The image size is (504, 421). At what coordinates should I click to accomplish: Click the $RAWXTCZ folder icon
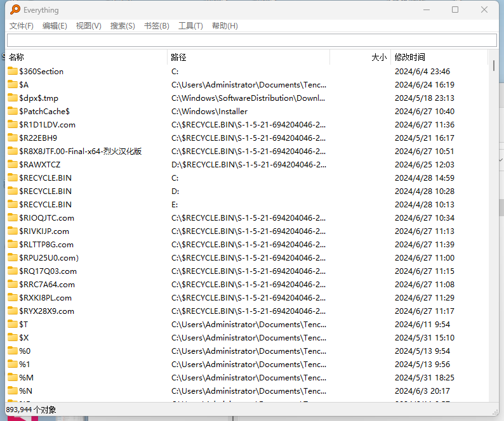[12, 164]
